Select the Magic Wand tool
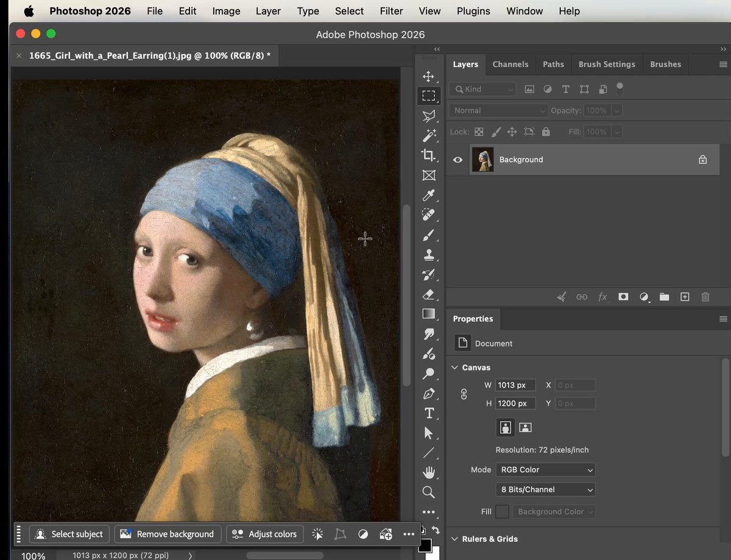The width and height of the screenshot is (731, 560). pyautogui.click(x=429, y=135)
